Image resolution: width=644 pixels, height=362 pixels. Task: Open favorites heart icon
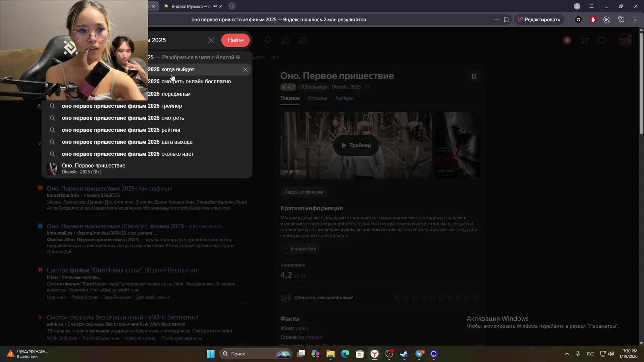click(602, 40)
